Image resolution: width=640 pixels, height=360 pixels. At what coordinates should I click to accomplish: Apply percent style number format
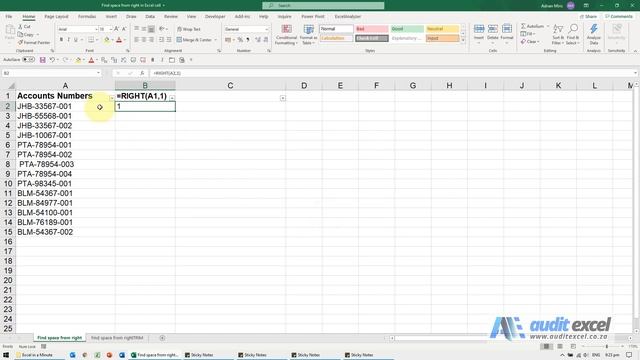(x=240, y=40)
